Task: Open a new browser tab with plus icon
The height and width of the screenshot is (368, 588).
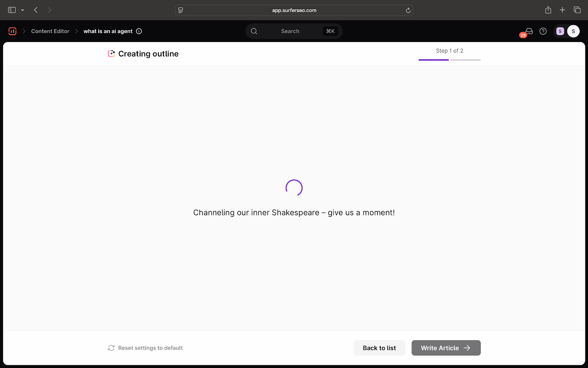Action: pos(562,10)
